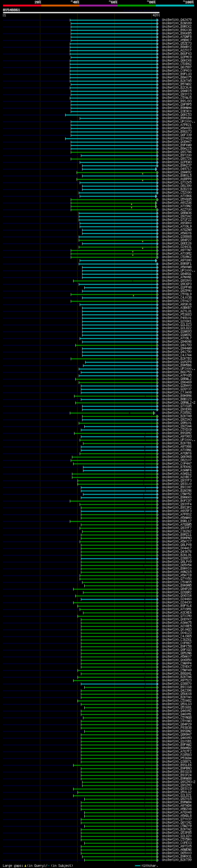Select hit UniRef100_B0FC97
This screenshot has width=197, height=868.
176,501
